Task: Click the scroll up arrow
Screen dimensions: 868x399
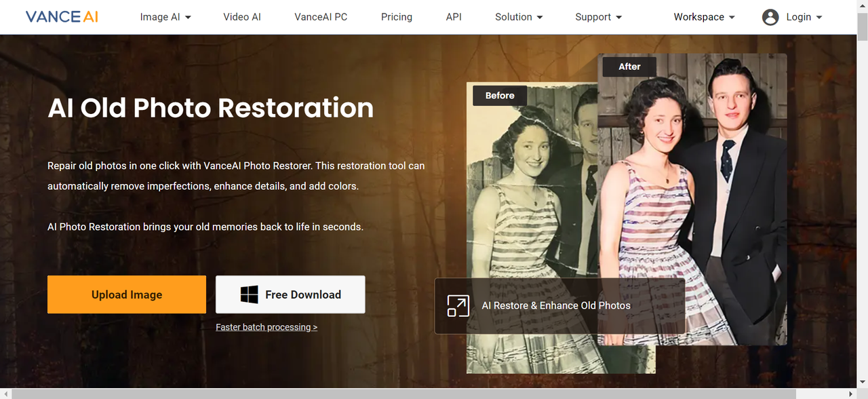Action: click(x=862, y=5)
